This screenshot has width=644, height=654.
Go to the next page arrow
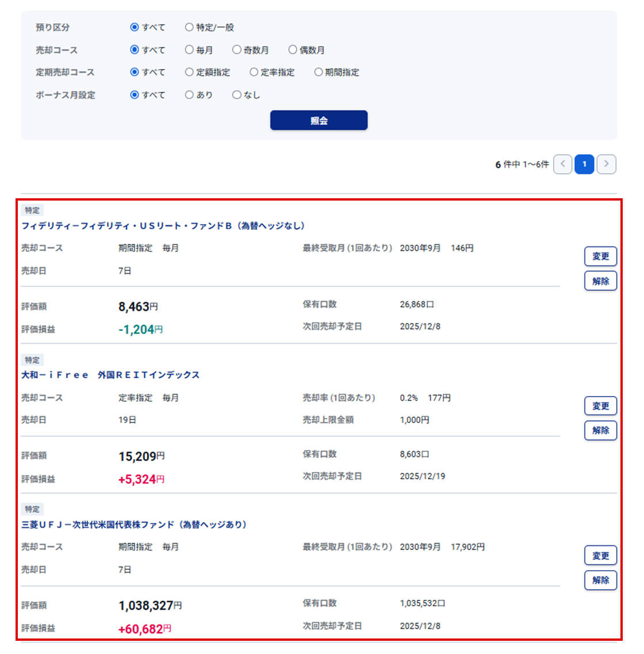(606, 164)
